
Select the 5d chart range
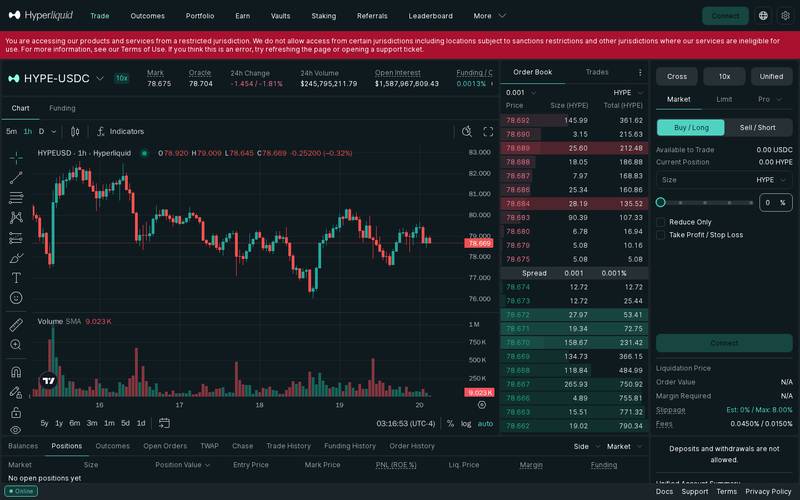125,423
